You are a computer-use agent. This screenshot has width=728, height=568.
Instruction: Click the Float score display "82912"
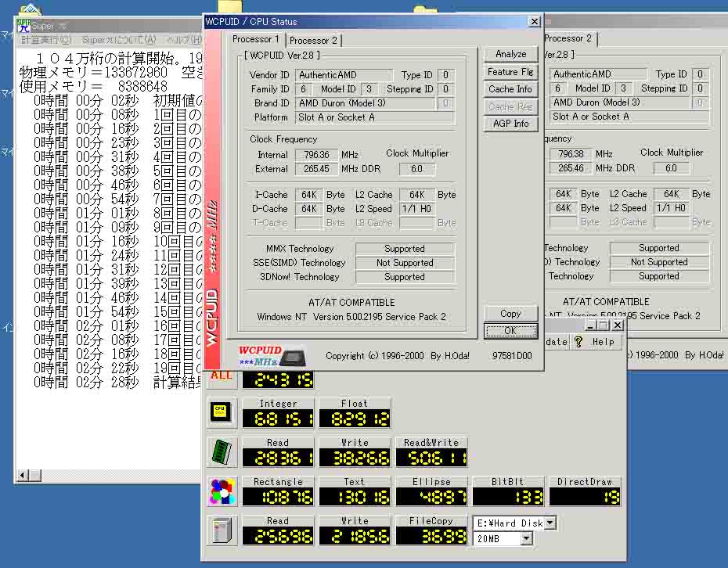(x=355, y=419)
